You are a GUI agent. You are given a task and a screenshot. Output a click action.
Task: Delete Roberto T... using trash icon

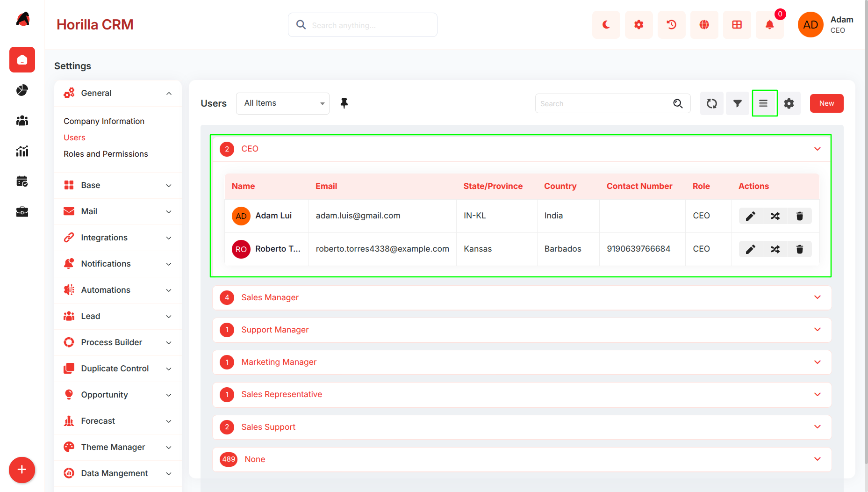tap(800, 249)
